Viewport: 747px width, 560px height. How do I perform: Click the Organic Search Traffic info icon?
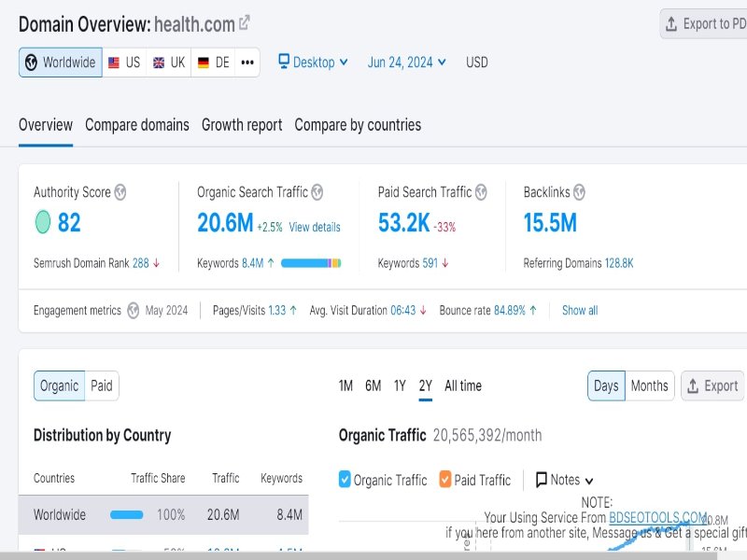coord(317,192)
